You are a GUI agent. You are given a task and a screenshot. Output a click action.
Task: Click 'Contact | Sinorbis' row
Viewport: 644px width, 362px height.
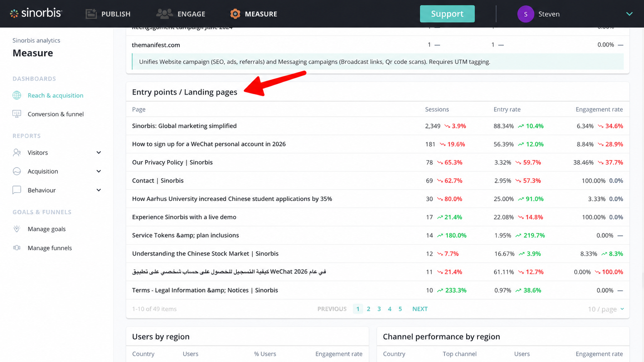point(377,180)
